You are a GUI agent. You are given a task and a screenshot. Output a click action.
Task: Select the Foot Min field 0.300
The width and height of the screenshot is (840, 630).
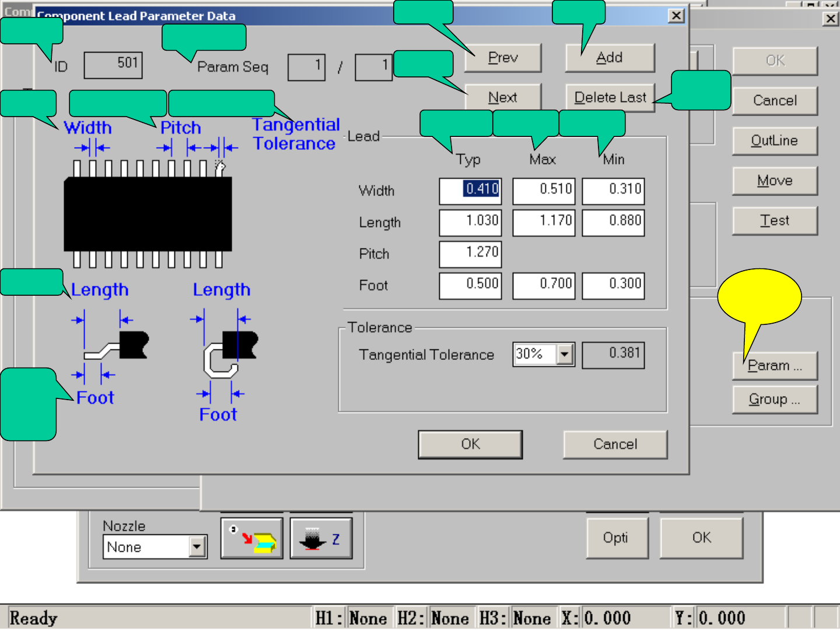[613, 285]
